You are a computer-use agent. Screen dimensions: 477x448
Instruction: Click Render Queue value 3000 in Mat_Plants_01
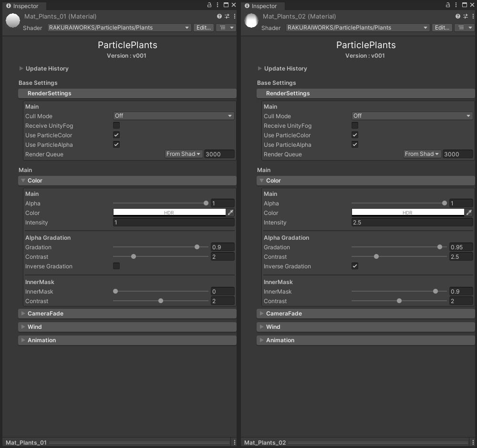(219, 154)
